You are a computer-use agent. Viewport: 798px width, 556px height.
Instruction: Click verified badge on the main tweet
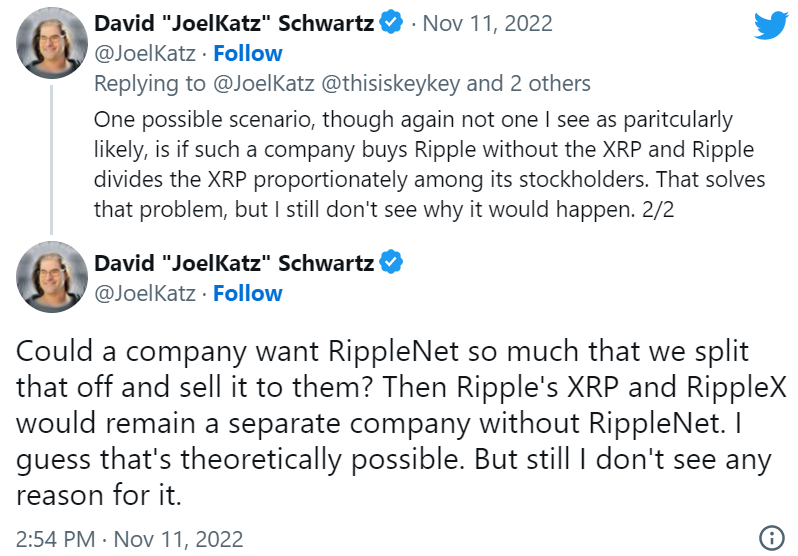click(x=391, y=262)
